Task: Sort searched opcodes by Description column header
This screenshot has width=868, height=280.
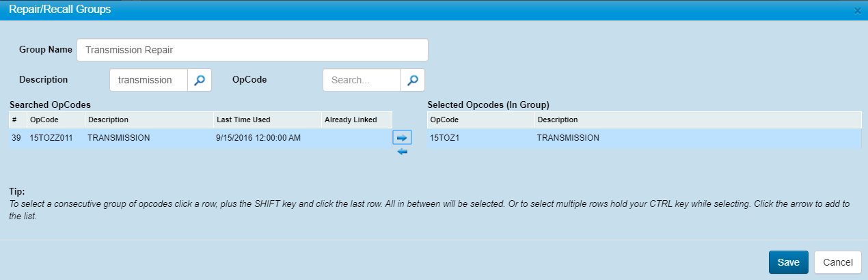Action: (149, 120)
